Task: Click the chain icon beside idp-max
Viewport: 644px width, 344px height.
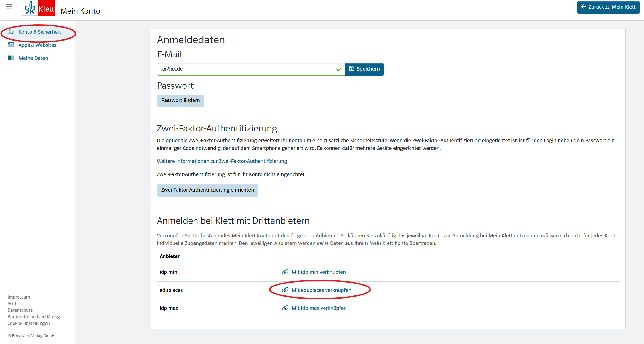Action: (285, 308)
